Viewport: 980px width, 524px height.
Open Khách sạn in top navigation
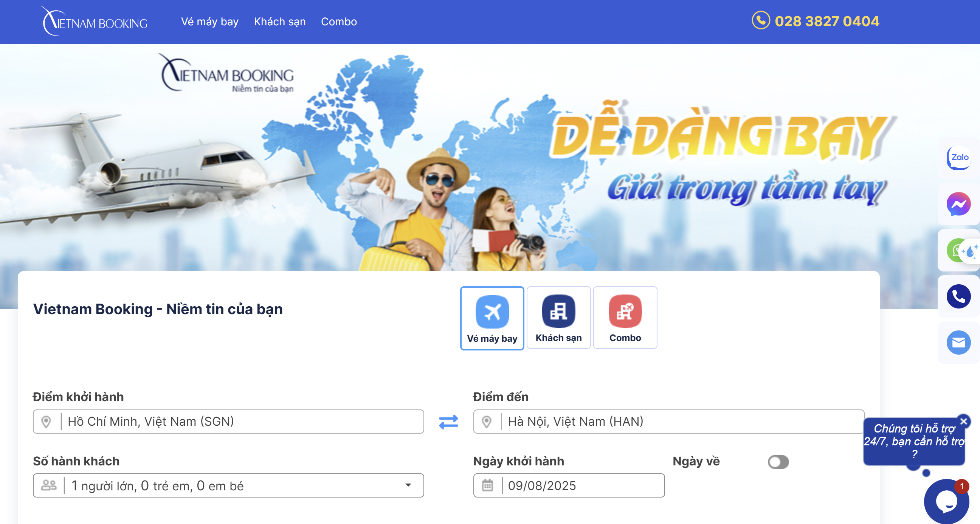coord(280,22)
